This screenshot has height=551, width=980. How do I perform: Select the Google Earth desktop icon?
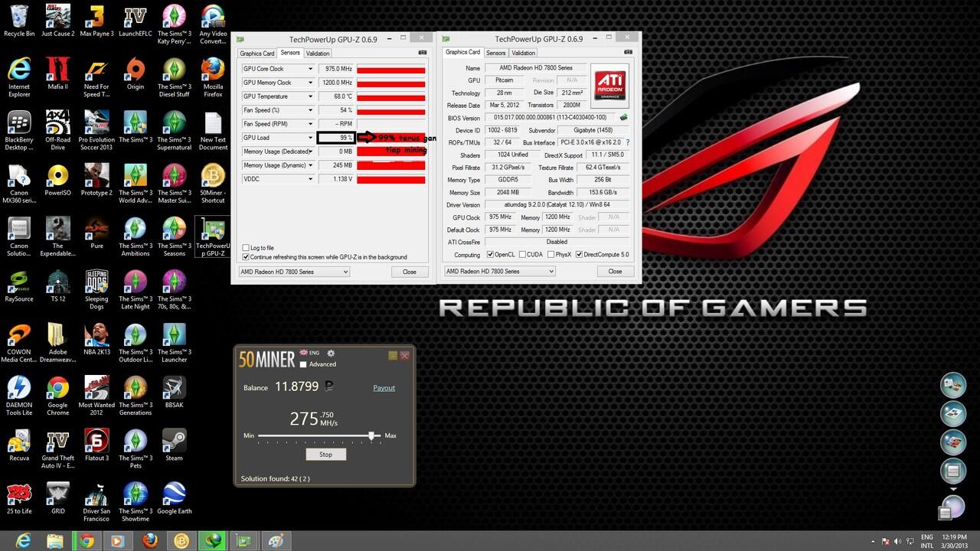pyautogui.click(x=174, y=498)
